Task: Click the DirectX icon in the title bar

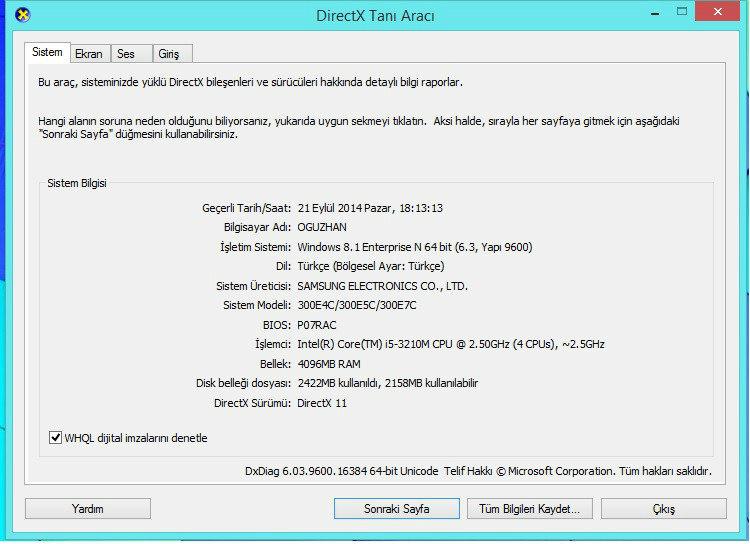Action: 22,15
